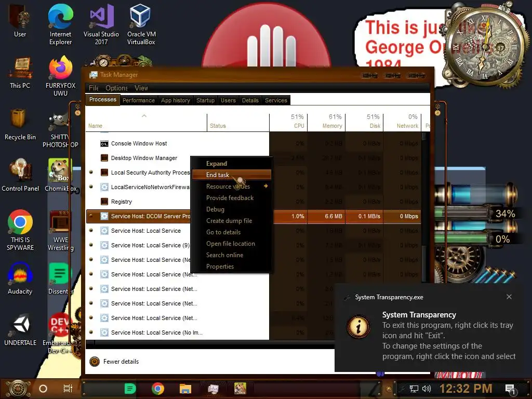Expand Service Host: Local Service (9) row
This screenshot has width=532, height=399.
tap(91, 245)
